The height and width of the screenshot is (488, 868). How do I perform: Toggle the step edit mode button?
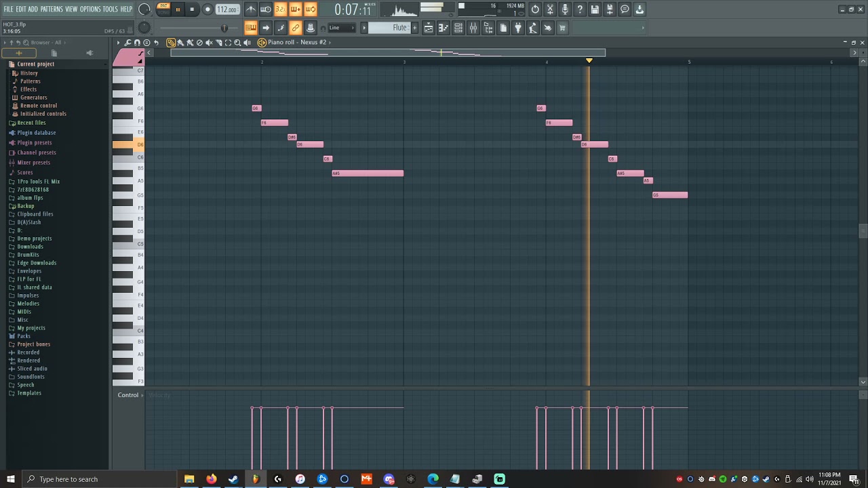[x=281, y=28]
